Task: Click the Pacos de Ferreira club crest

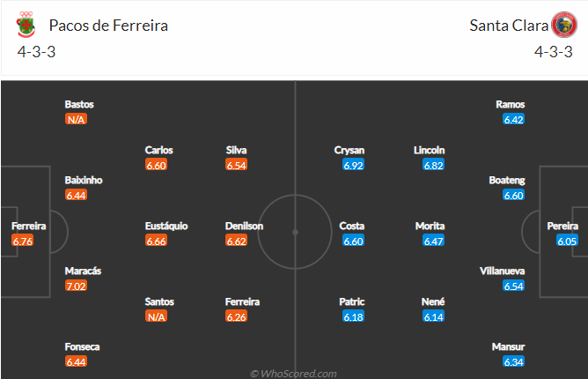Action: click(26, 25)
